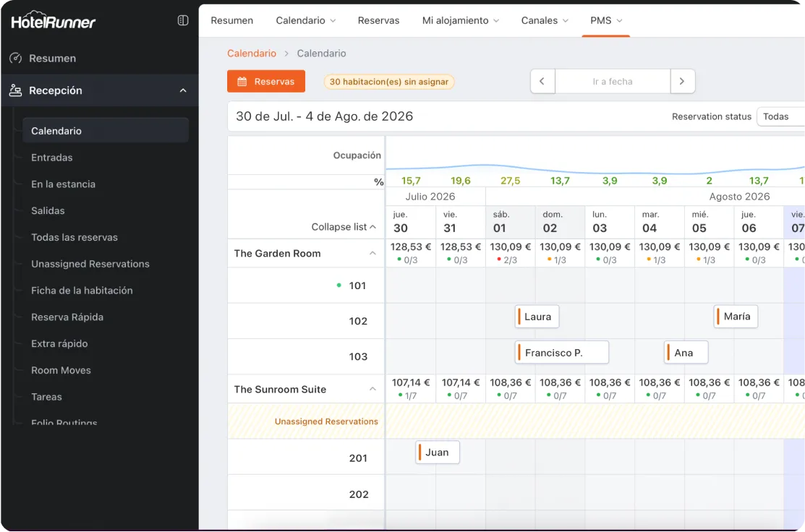Toggle the sidebar collapse icon
This screenshot has height=532, width=805.
pyautogui.click(x=183, y=21)
